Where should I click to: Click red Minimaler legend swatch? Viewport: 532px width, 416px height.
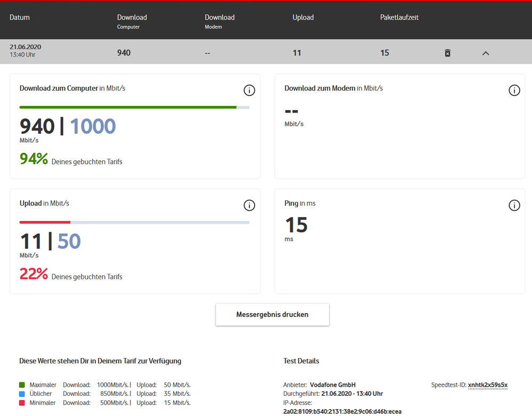tap(22, 403)
